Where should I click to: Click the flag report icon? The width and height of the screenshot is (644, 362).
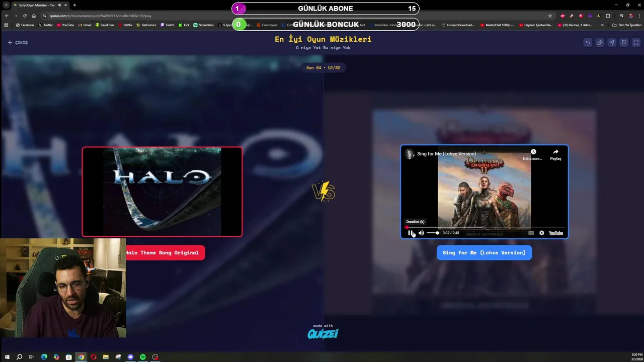tap(624, 43)
